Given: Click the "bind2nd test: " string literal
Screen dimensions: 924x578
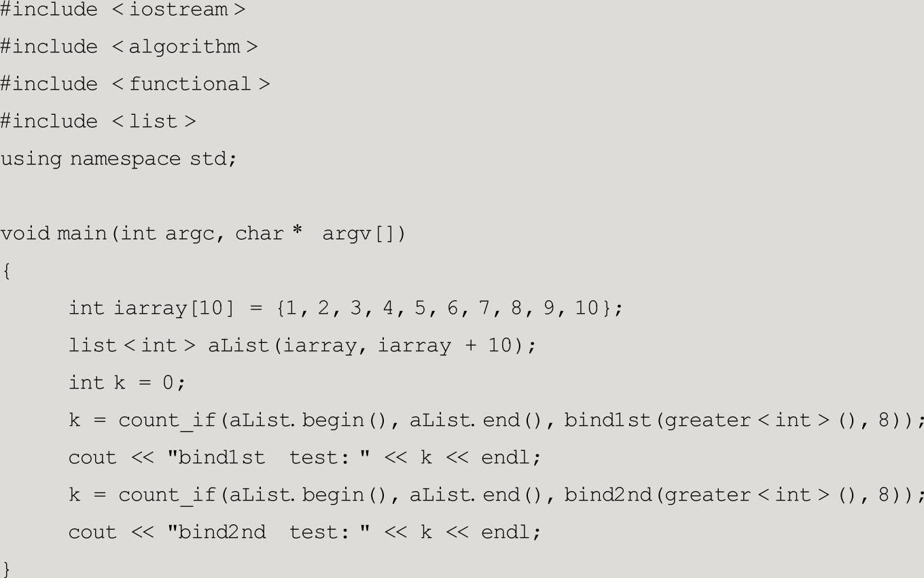Looking at the screenshot, I should pyautogui.click(x=269, y=532).
